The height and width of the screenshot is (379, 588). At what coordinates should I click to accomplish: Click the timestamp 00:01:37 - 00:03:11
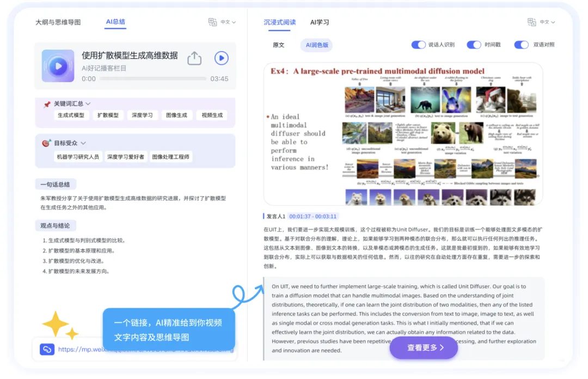point(313,217)
